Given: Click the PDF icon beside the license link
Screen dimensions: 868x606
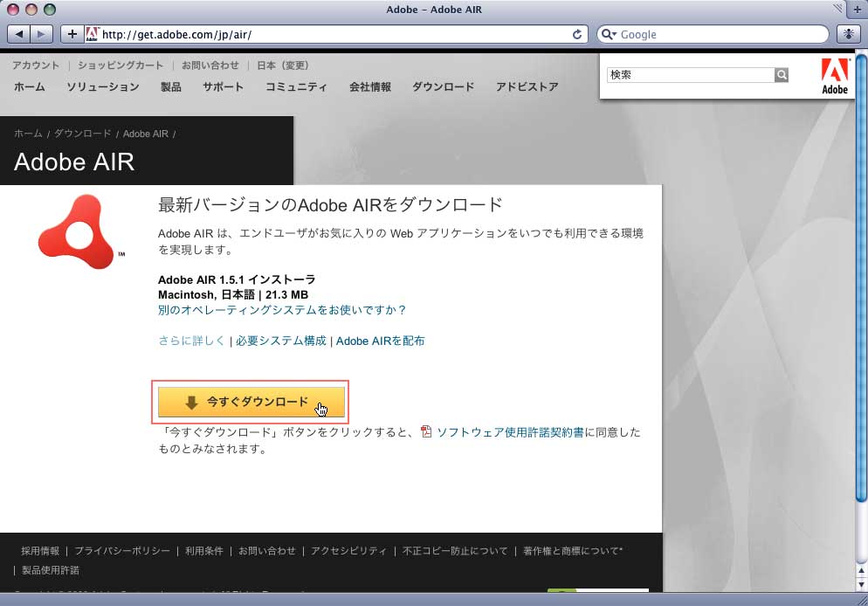Looking at the screenshot, I should (x=425, y=431).
